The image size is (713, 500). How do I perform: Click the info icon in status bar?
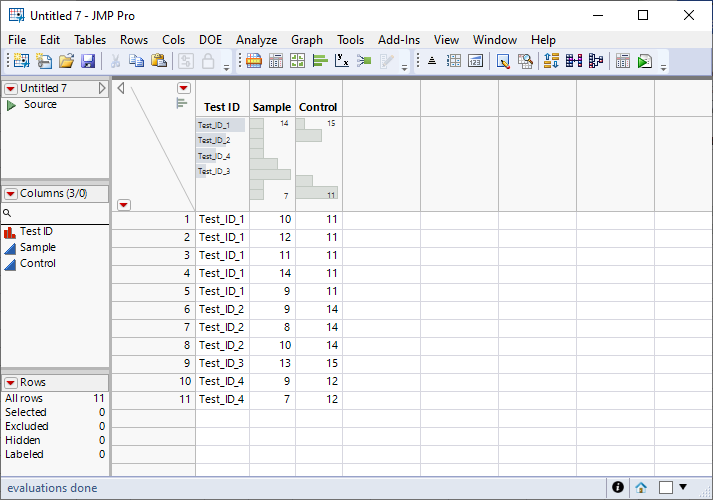click(x=618, y=487)
